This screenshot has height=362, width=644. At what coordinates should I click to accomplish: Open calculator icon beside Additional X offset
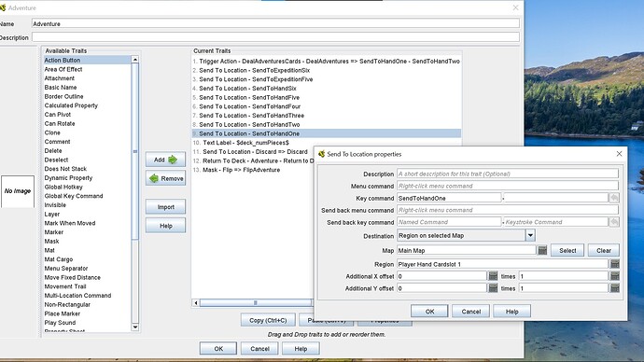pos(493,276)
